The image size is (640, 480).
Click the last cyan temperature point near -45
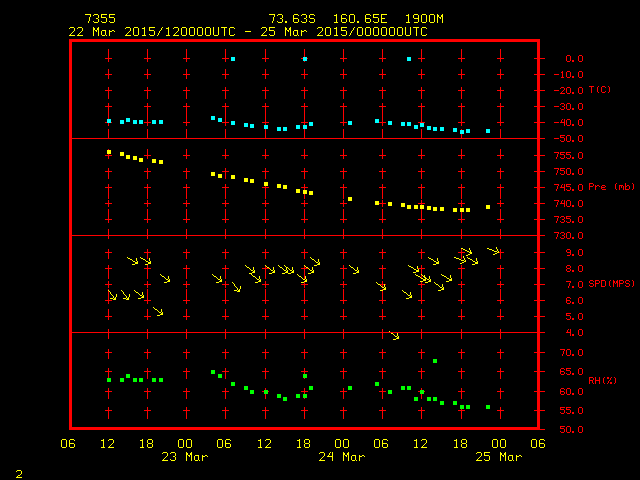(x=488, y=131)
